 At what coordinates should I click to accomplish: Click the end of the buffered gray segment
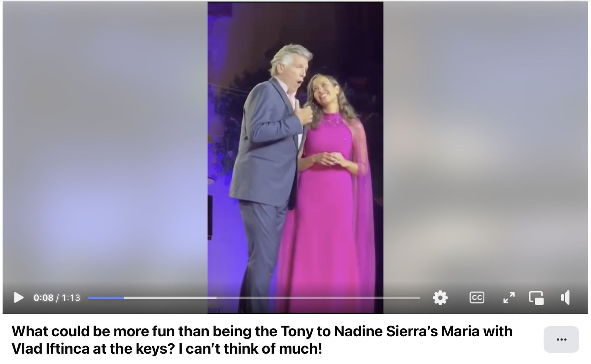216,298
